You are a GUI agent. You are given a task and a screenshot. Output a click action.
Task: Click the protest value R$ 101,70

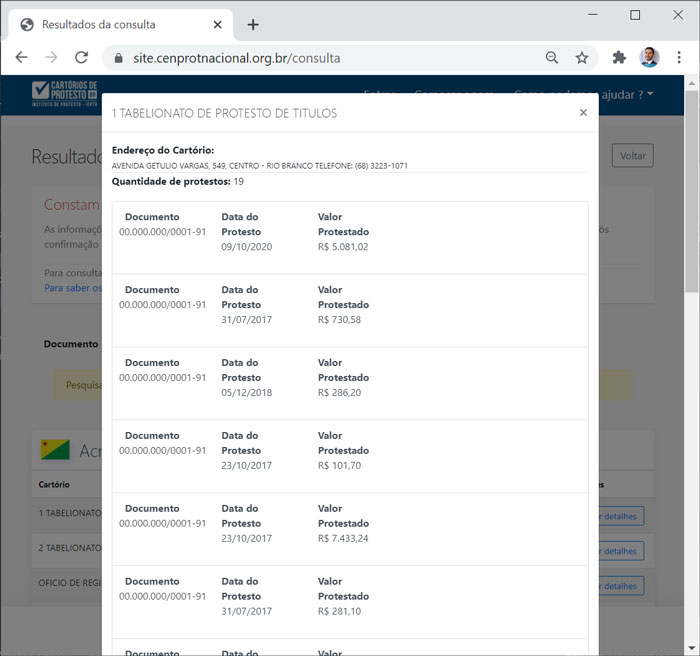[339, 465]
